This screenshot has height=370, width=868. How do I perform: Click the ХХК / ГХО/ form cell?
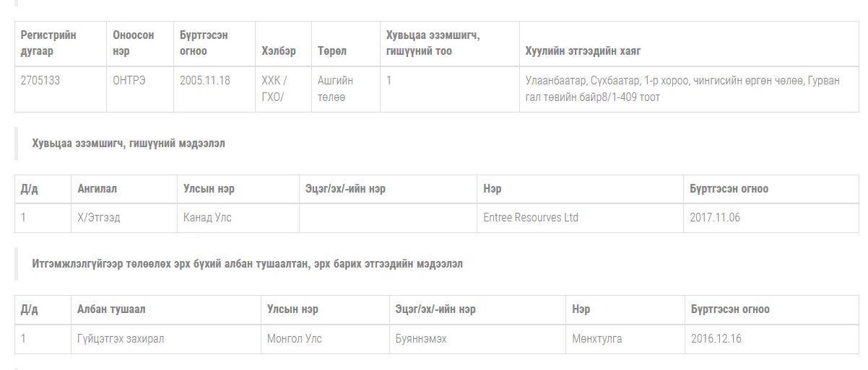[x=274, y=89]
